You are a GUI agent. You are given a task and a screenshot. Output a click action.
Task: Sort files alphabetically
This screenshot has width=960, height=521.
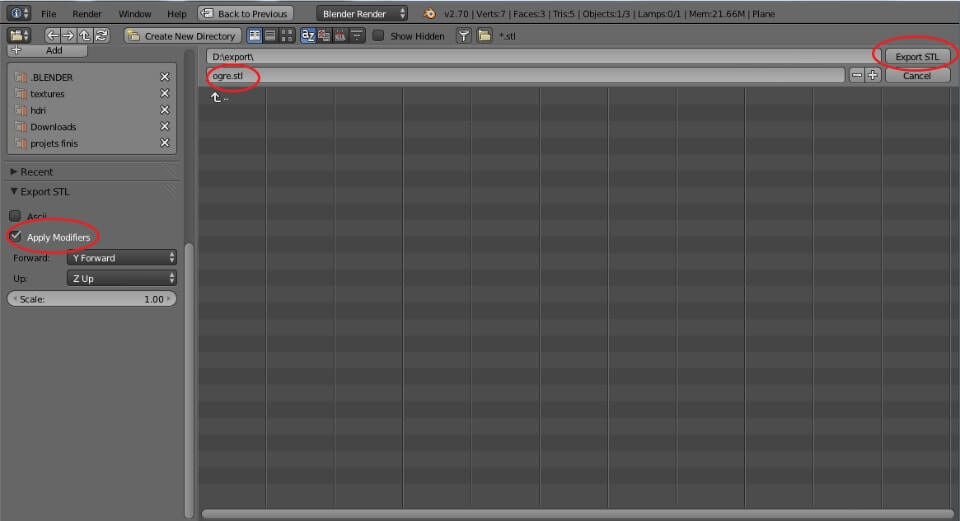point(308,36)
